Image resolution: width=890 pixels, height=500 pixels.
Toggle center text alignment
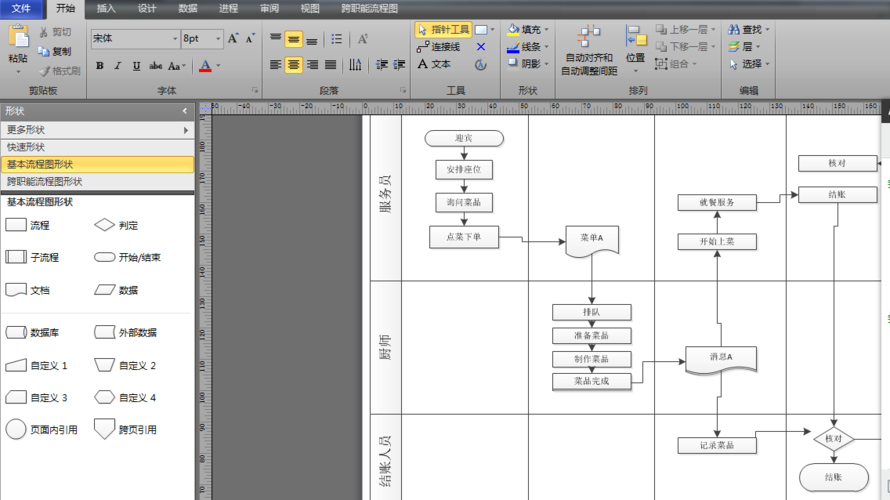pos(293,65)
